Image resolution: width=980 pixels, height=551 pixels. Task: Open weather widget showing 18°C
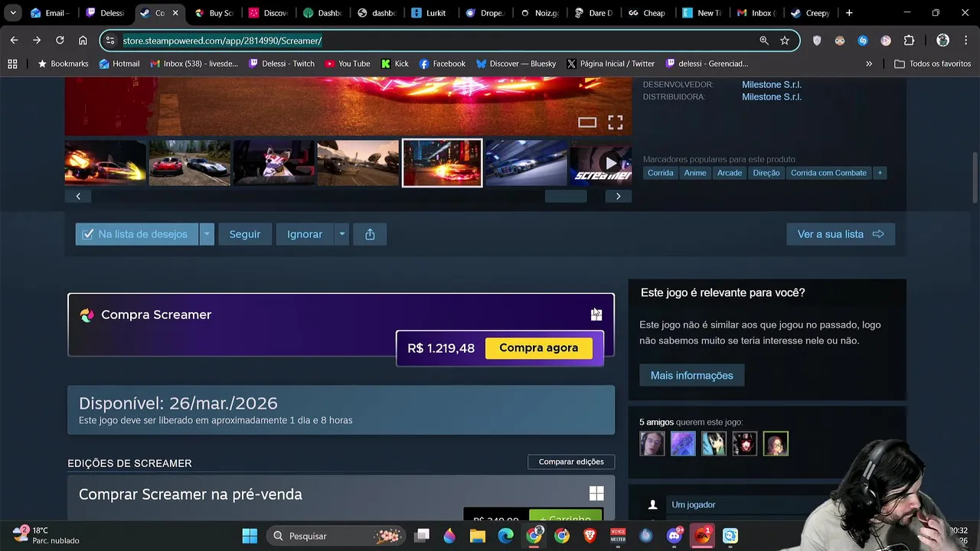click(46, 535)
